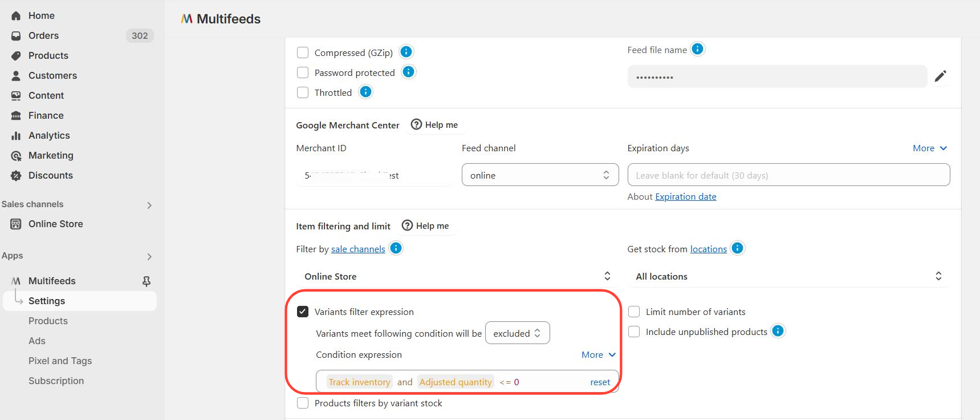The width and height of the screenshot is (980, 420).
Task: Click the pencil edit icon for feed file name
Action: click(x=941, y=76)
